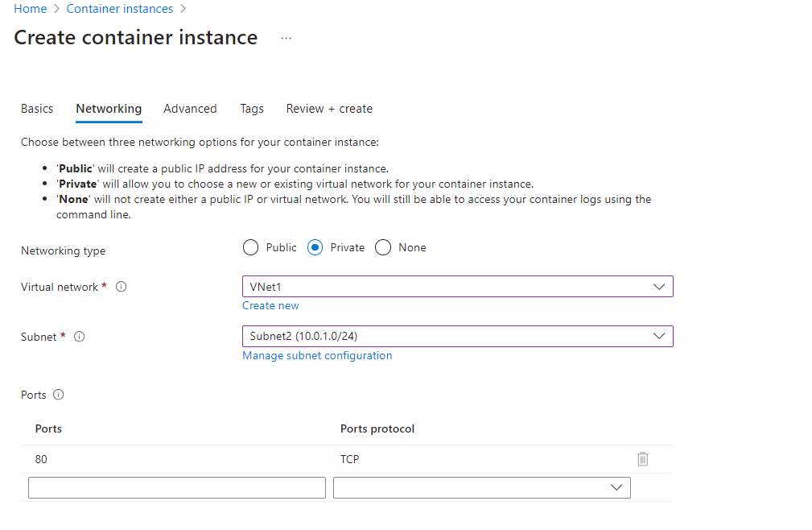
Task: Open Manage subnet configuration
Action: (x=317, y=355)
